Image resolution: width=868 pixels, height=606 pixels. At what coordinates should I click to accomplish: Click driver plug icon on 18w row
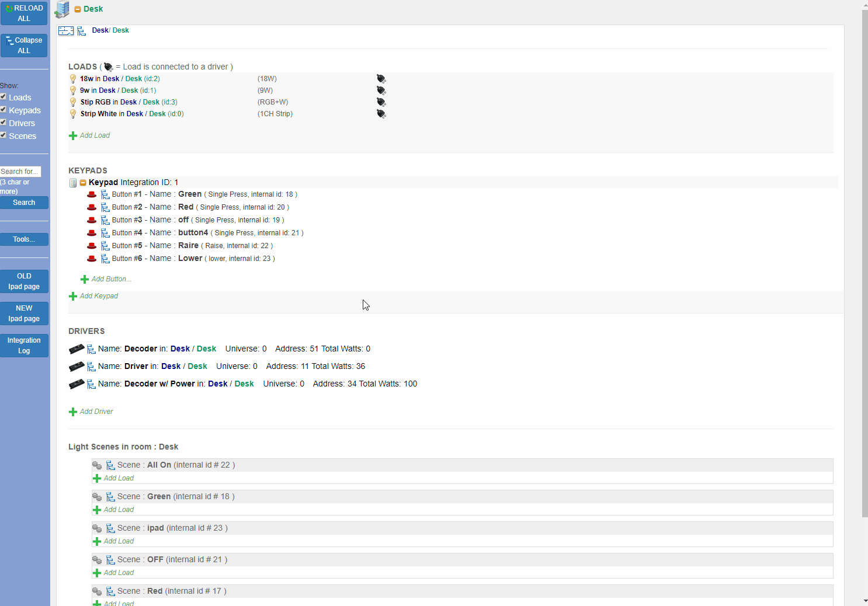click(x=381, y=79)
